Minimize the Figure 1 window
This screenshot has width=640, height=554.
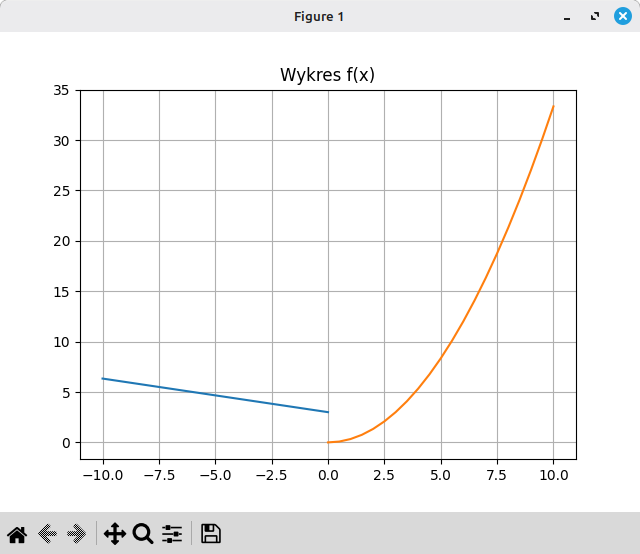click(x=567, y=17)
